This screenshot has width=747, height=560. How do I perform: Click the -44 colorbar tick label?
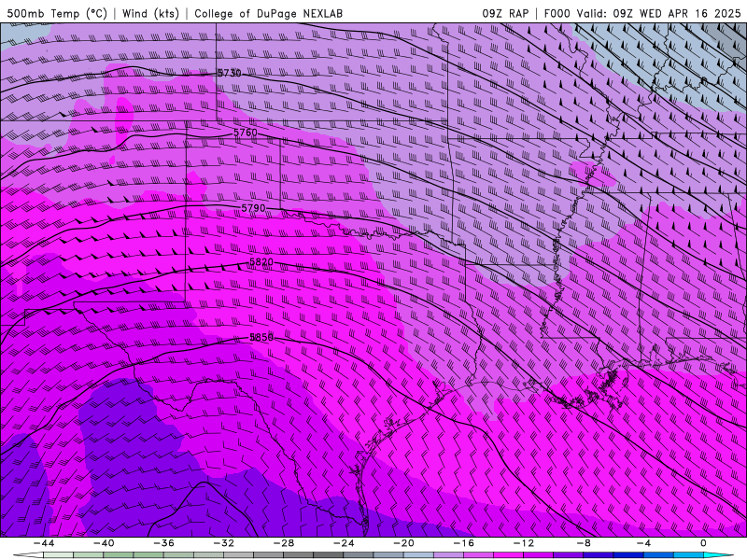43,543
